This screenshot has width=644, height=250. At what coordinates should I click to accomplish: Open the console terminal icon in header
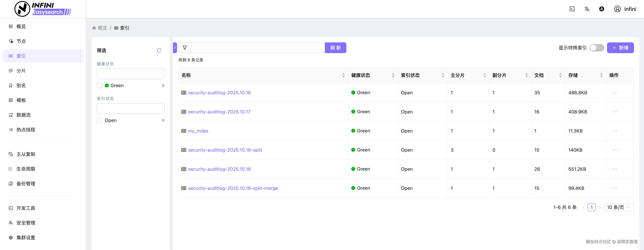click(572, 9)
